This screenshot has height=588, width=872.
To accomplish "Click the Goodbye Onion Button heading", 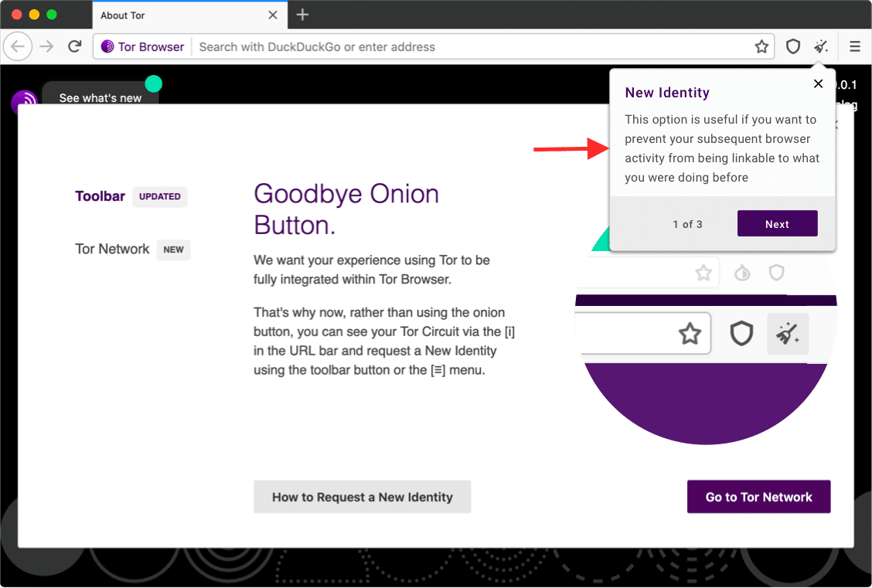I will [x=346, y=209].
